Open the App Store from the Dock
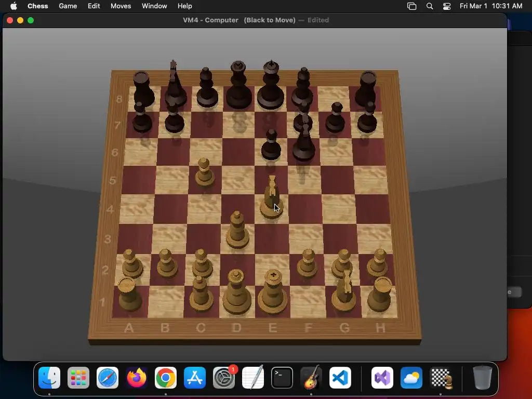The height and width of the screenshot is (399, 532). click(x=195, y=378)
